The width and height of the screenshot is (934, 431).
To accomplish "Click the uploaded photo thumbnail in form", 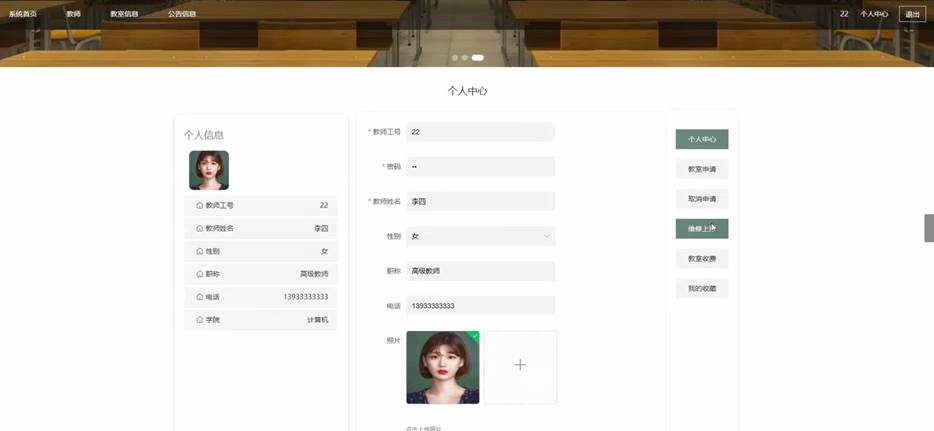I will click(x=443, y=367).
